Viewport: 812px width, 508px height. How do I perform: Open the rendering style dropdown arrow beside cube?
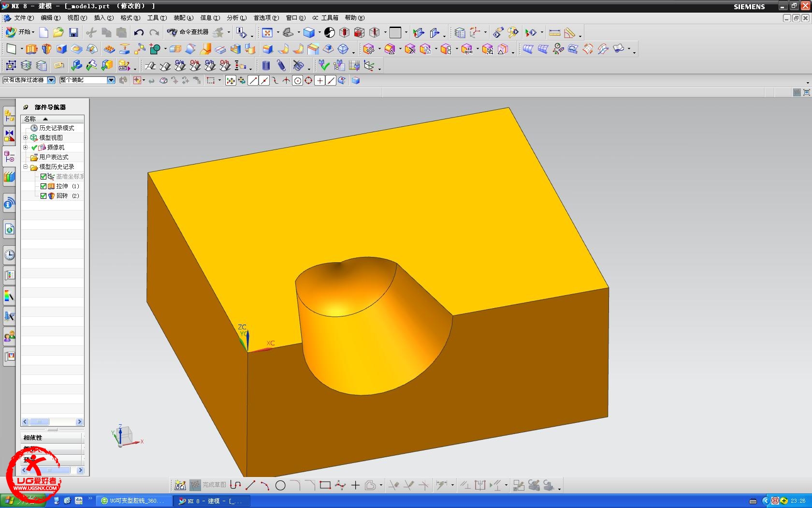(x=319, y=32)
